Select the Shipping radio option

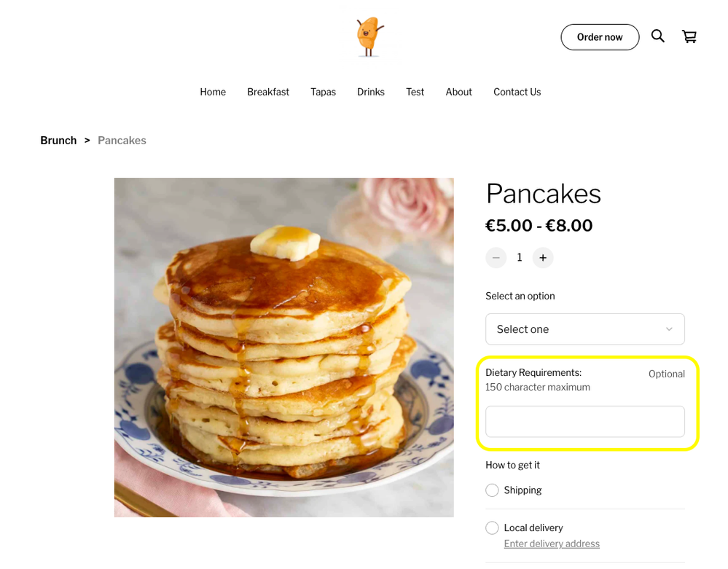493,490
